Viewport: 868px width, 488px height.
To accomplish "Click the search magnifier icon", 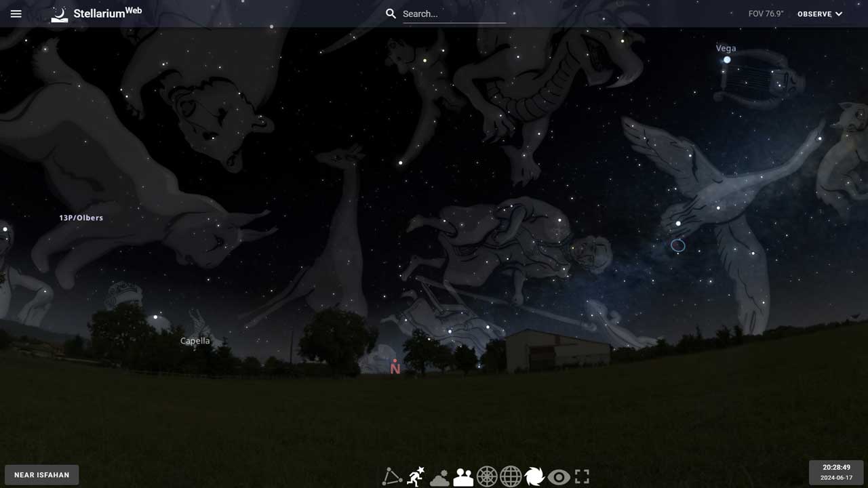I will (x=391, y=13).
